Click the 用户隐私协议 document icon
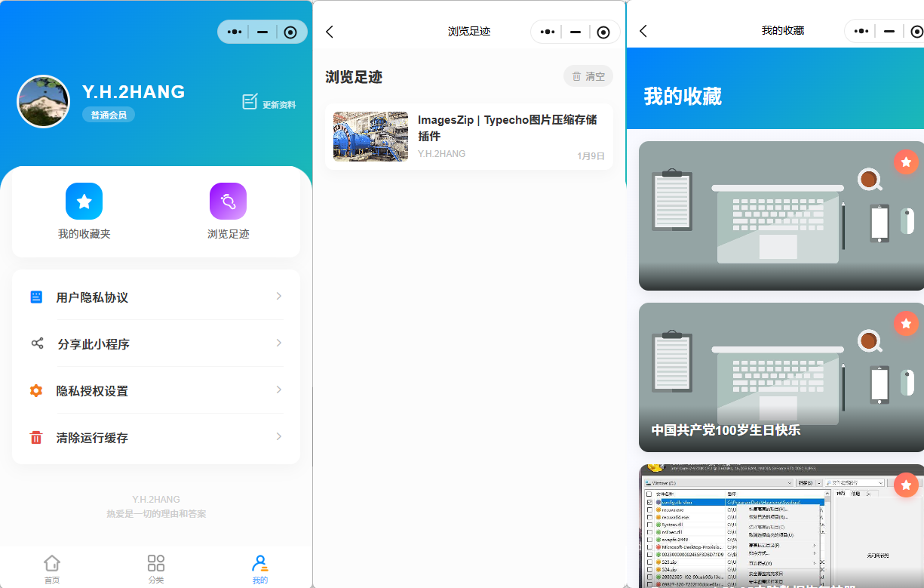This screenshot has height=588, width=924. [x=35, y=296]
